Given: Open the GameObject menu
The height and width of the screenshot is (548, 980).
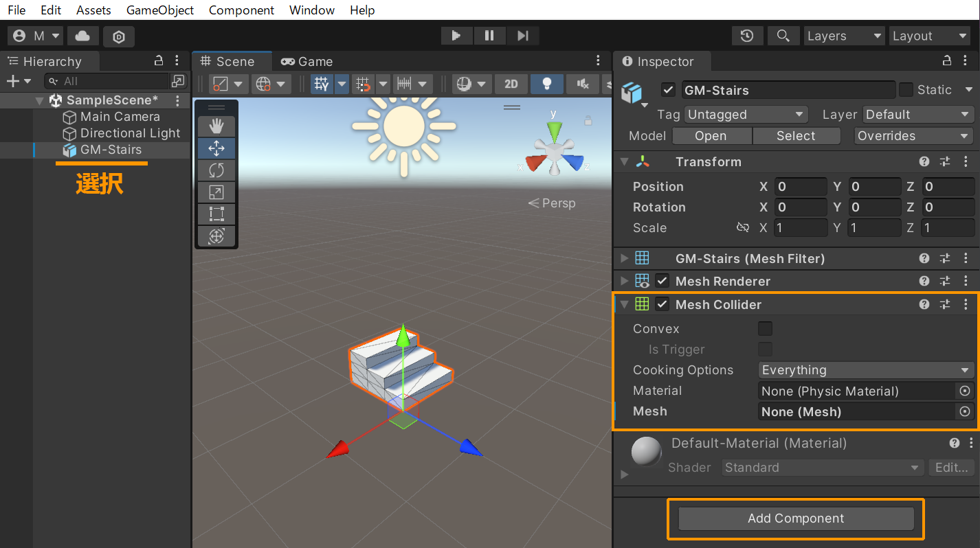Looking at the screenshot, I should (159, 10).
